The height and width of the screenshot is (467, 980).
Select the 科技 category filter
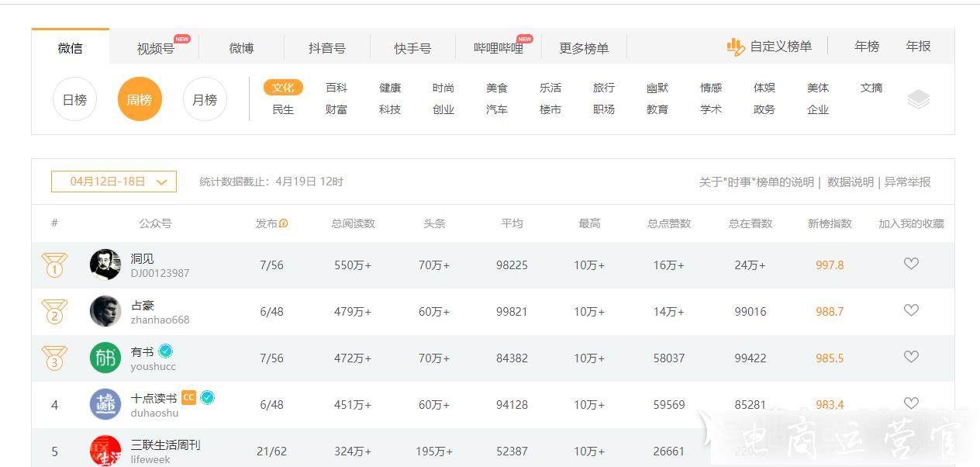pos(390,109)
